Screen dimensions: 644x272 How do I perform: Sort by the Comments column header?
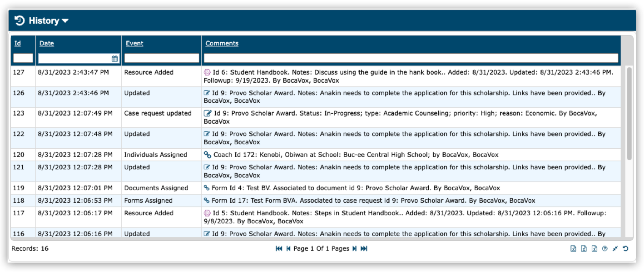[222, 43]
